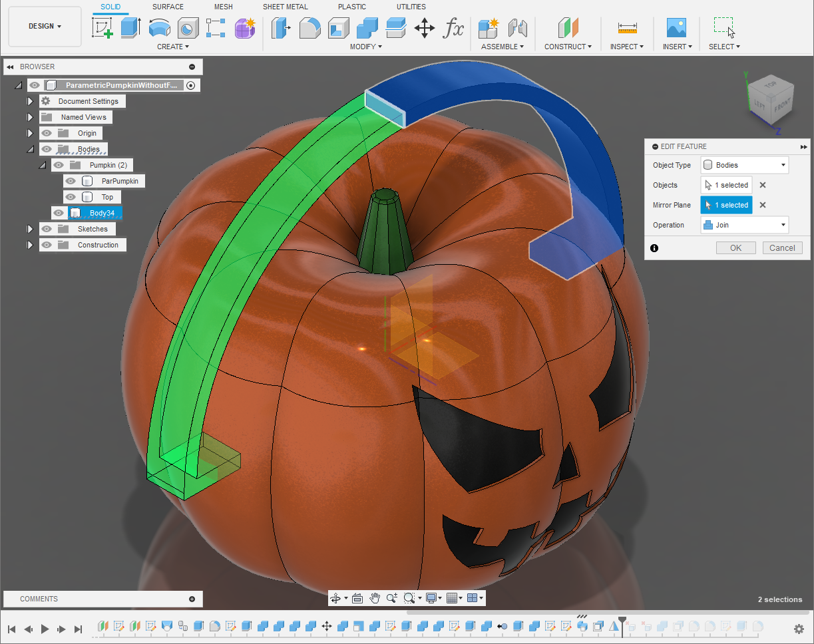Hide the Top body
Viewport: 814px width, 644px height.
click(71, 197)
